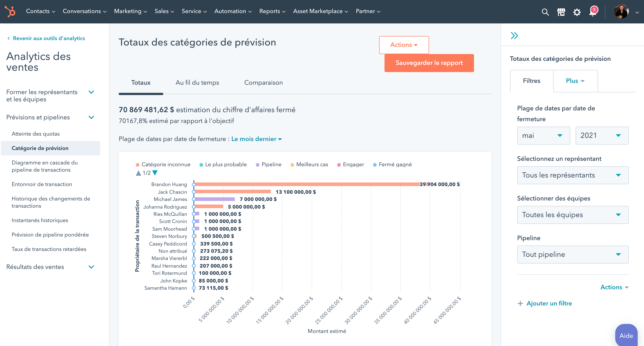Toggle the Pipeline legend series

268,164
